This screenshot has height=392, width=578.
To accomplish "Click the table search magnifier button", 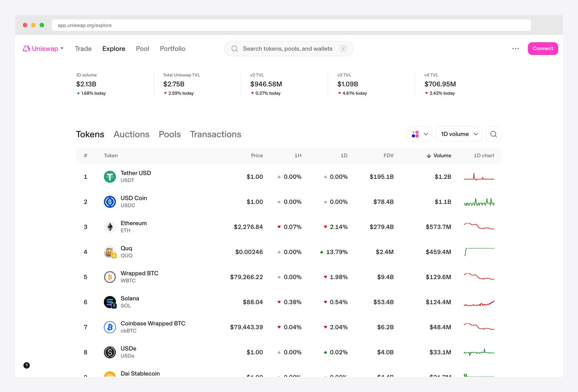I will pos(494,134).
